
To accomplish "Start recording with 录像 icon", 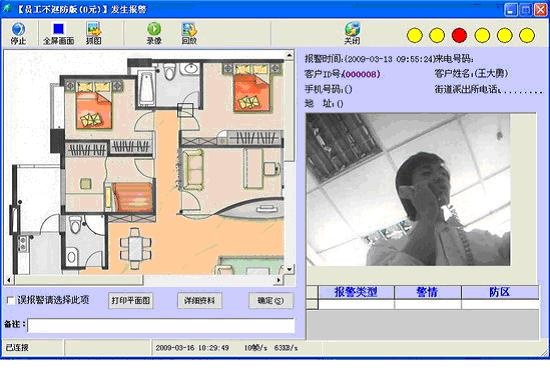I will pyautogui.click(x=154, y=33).
